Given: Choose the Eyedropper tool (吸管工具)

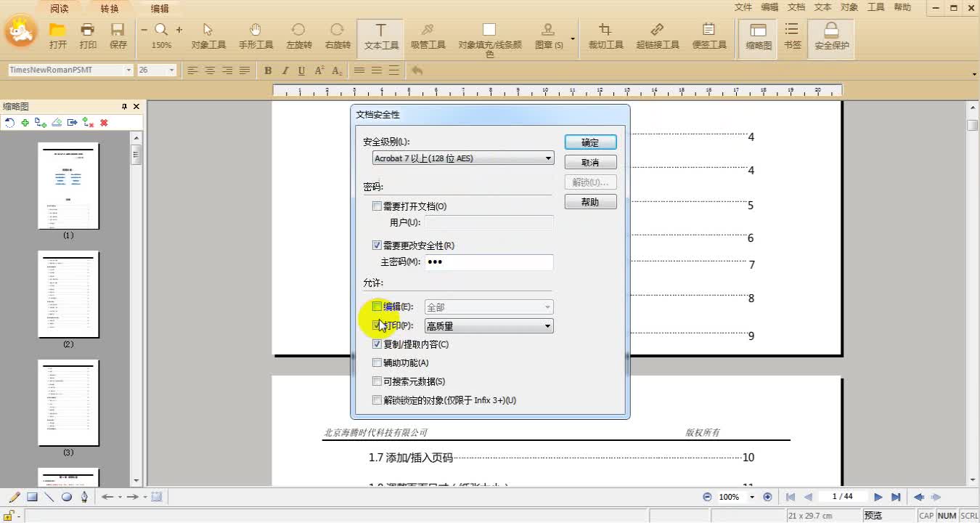Looking at the screenshot, I should (x=428, y=36).
